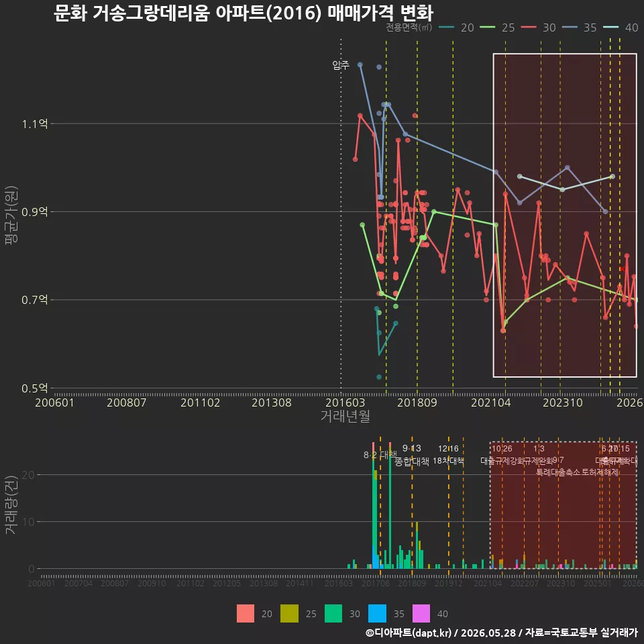Viewport: 644px width, 644px height.
Task: Click '200910' on the volume chart x-axis
Action: coord(152,584)
